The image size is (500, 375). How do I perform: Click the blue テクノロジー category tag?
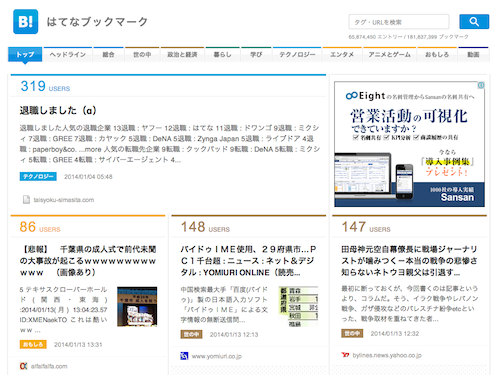[38, 176]
